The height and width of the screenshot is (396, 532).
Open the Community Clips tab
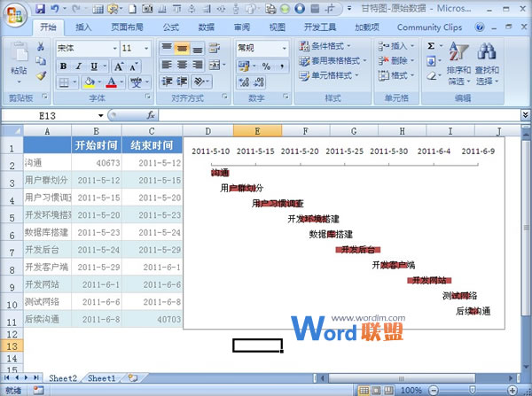point(429,27)
